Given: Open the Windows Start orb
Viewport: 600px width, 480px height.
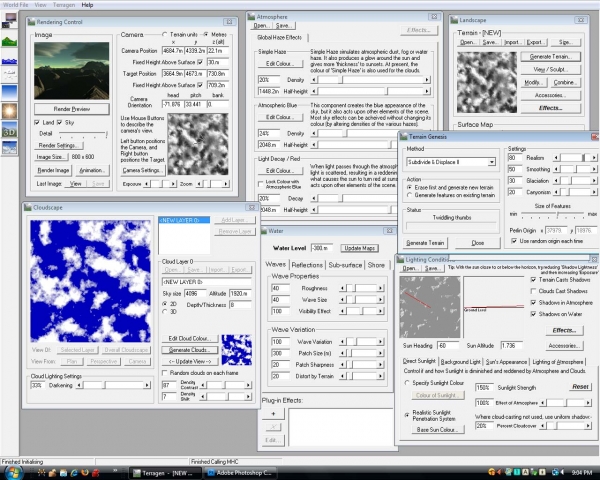Looking at the screenshot, I should tap(15, 472).
